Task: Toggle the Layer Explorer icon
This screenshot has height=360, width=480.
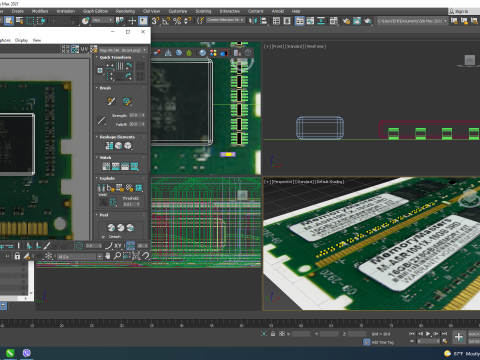Action: pyautogui.click(x=287, y=21)
